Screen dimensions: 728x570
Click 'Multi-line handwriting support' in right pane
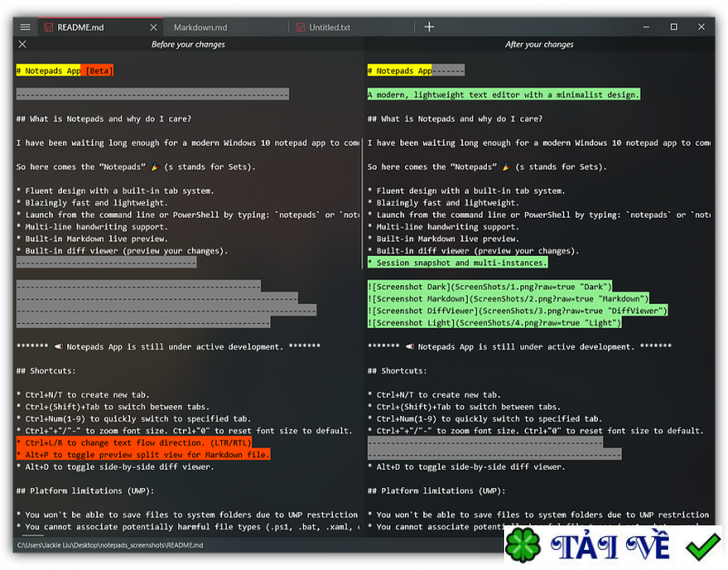point(441,227)
